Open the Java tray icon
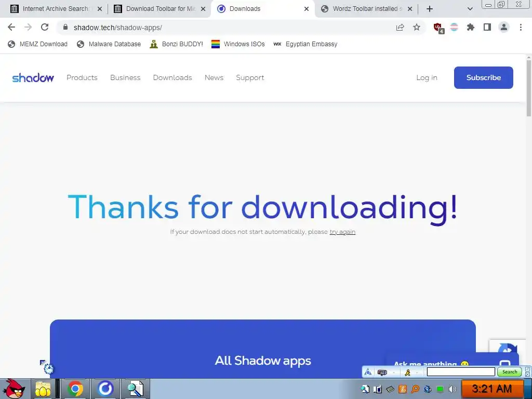Image resolution: width=532 pixels, height=399 pixels. (x=403, y=389)
